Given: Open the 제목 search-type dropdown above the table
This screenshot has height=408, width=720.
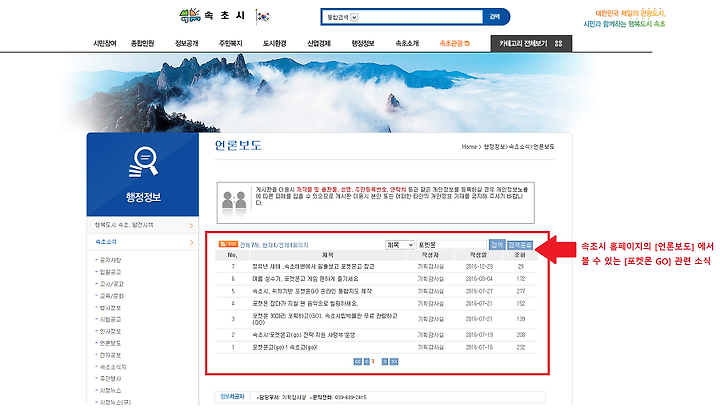Looking at the screenshot, I should click(x=399, y=245).
